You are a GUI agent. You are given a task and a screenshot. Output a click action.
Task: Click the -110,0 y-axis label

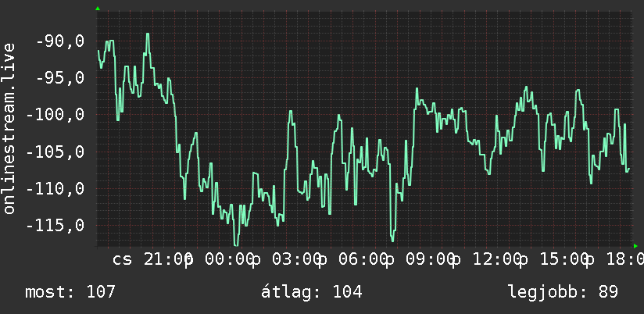tap(55, 189)
